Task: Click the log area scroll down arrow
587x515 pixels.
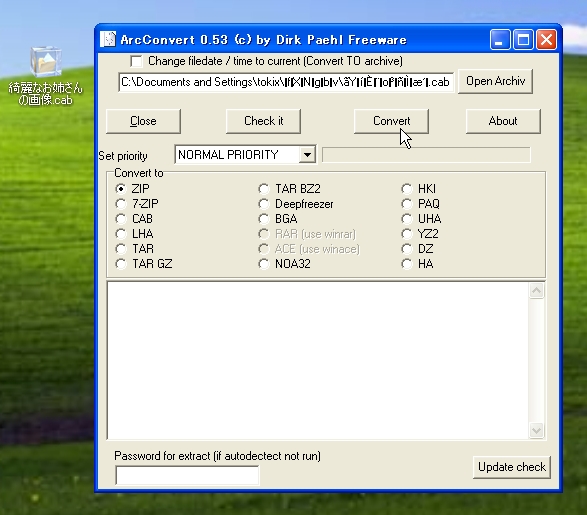Action: 536,430
